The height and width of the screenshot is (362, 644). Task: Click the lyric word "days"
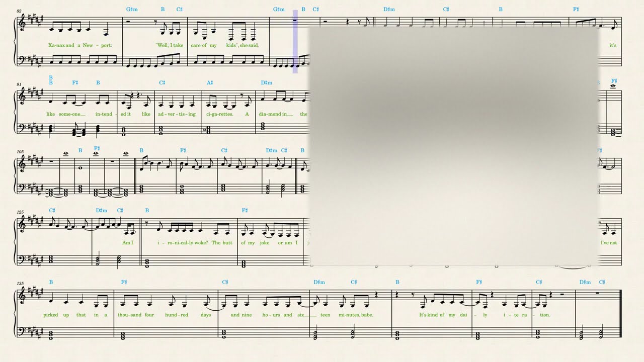tap(205, 315)
